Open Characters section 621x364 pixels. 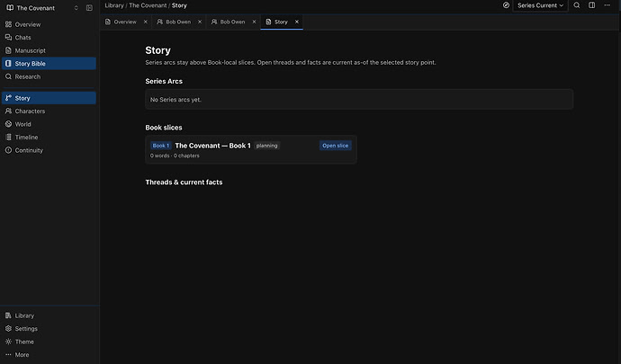(x=49, y=111)
